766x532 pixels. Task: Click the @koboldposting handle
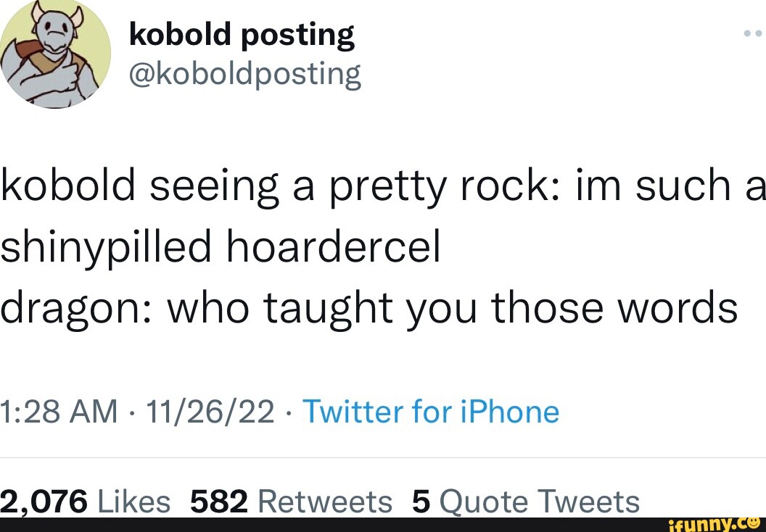pyautogui.click(x=244, y=72)
